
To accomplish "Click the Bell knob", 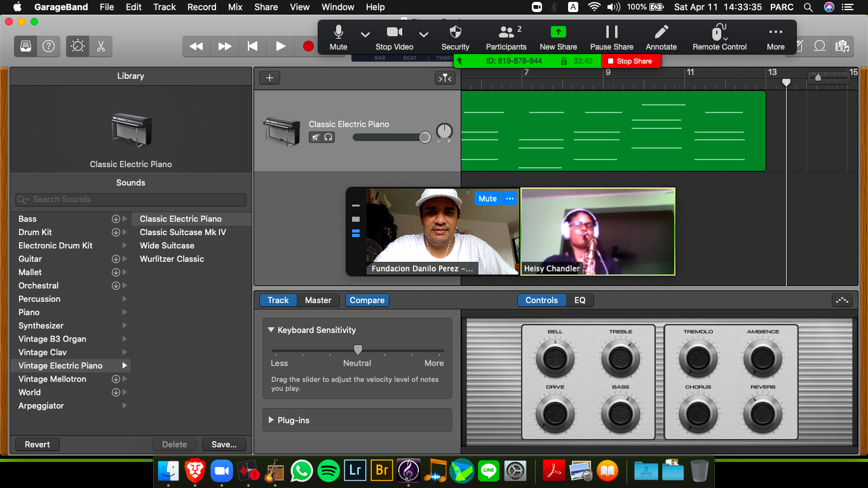I will 555,358.
